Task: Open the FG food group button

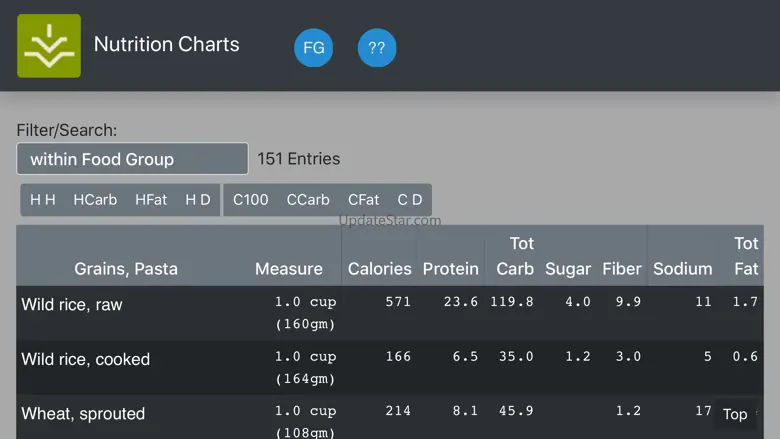Action: [313, 48]
